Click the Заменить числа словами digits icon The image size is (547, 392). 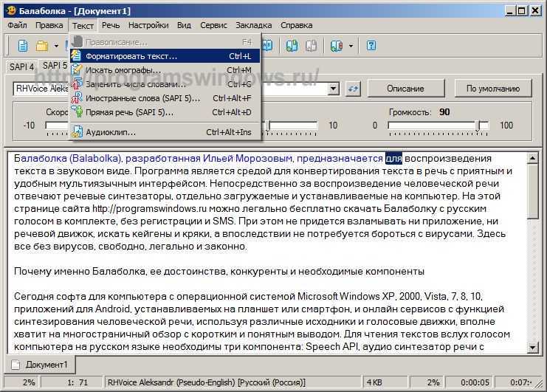click(77, 84)
